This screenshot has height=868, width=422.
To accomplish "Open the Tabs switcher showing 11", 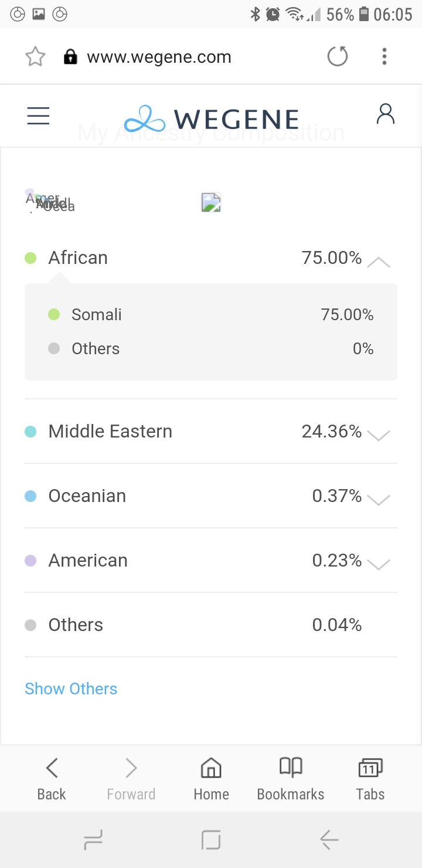I will pyautogui.click(x=370, y=779).
